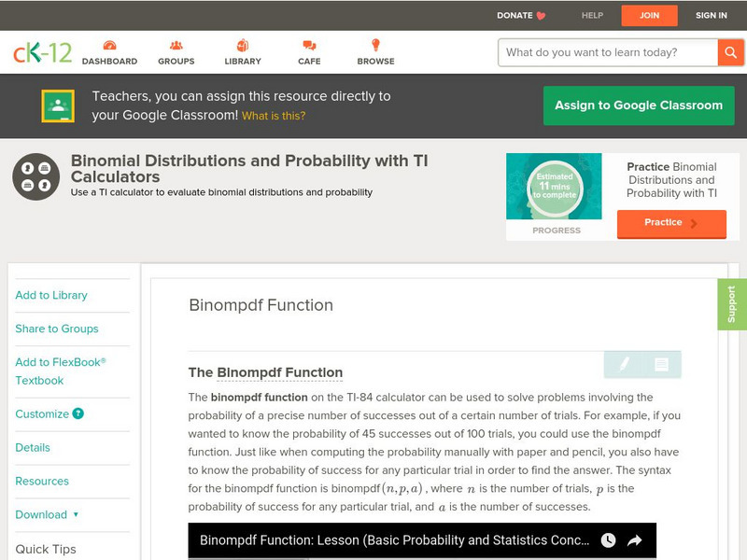Click Add to Library link
The height and width of the screenshot is (560, 747).
tap(51, 295)
